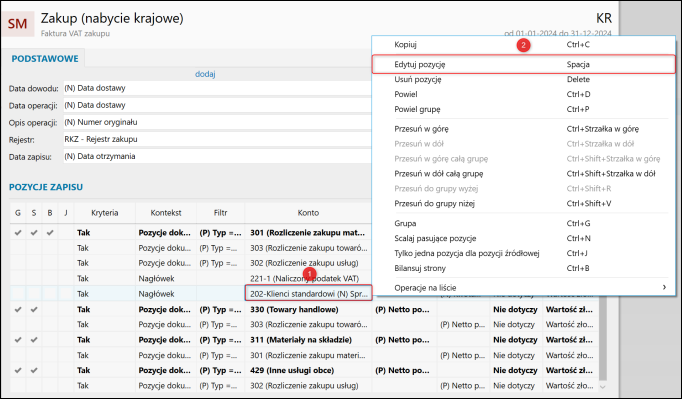Select cell 330 (Towary handlowe)
Screen dimensions: 682x399
click(x=308, y=310)
